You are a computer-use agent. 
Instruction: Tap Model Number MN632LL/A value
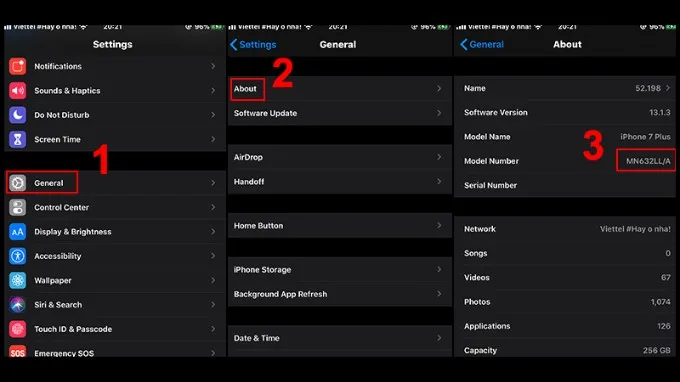tap(648, 161)
